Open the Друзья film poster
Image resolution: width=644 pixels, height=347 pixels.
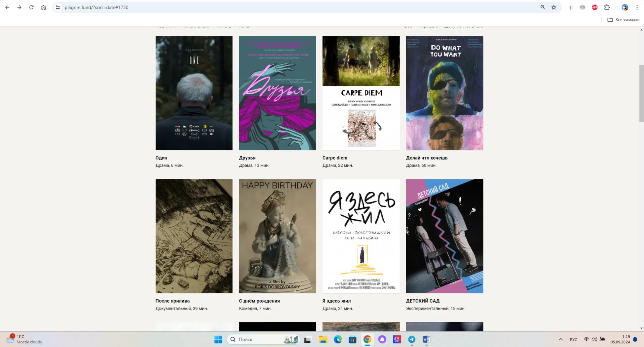click(277, 93)
